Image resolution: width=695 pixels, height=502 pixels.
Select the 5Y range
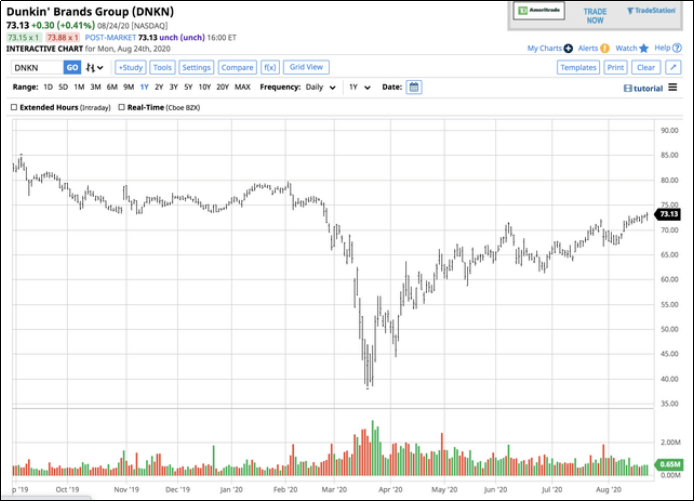(188, 87)
